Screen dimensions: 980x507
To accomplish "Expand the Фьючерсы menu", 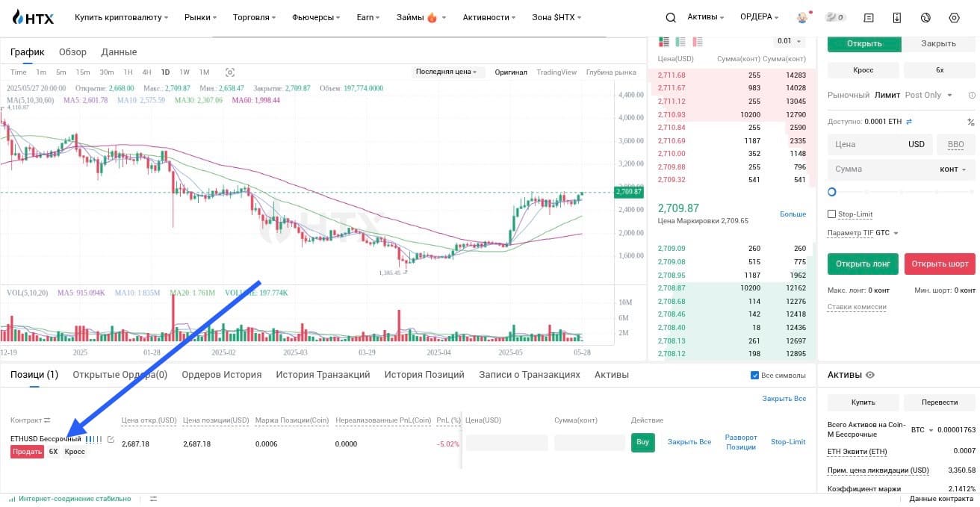I will pyautogui.click(x=317, y=17).
